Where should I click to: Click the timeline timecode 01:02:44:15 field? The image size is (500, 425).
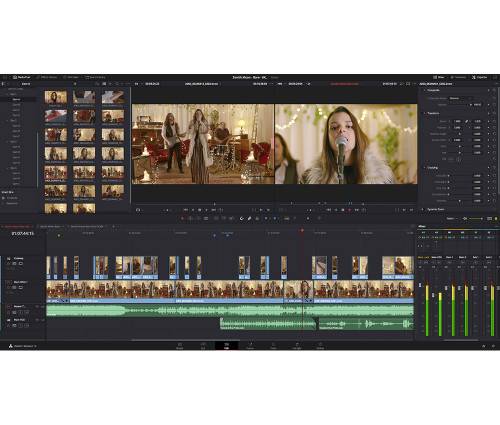pos(23,233)
